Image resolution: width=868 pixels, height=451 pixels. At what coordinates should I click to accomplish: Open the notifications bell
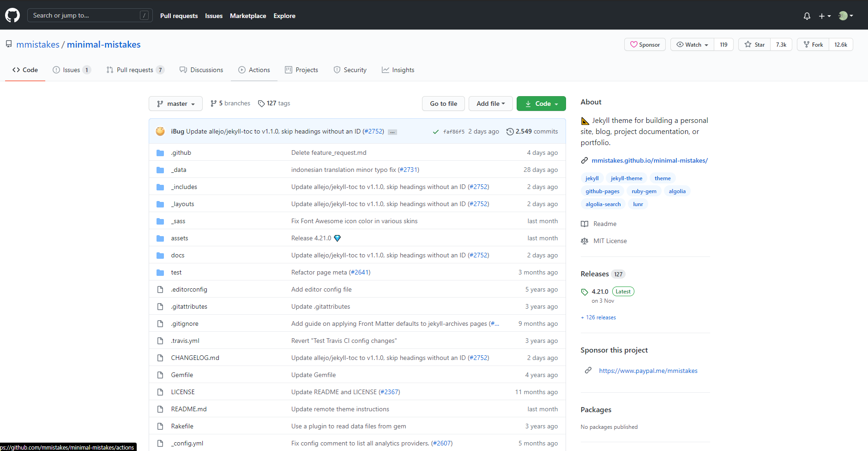point(807,16)
